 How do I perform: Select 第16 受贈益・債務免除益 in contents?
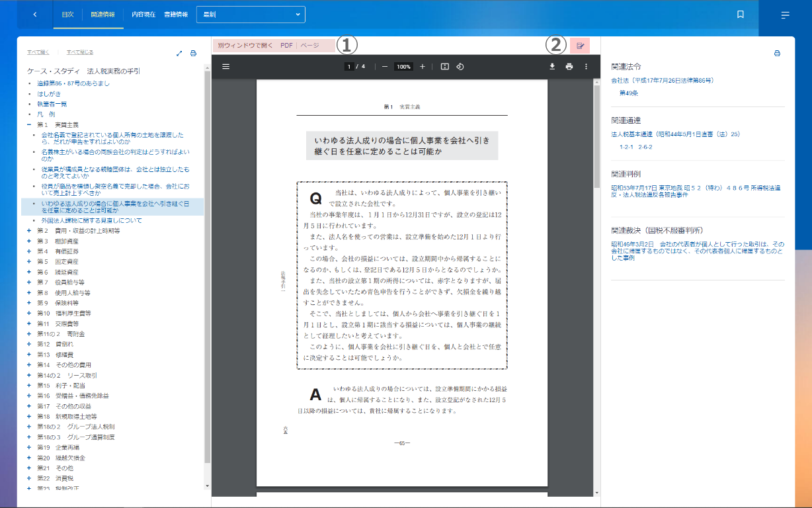[x=73, y=396]
